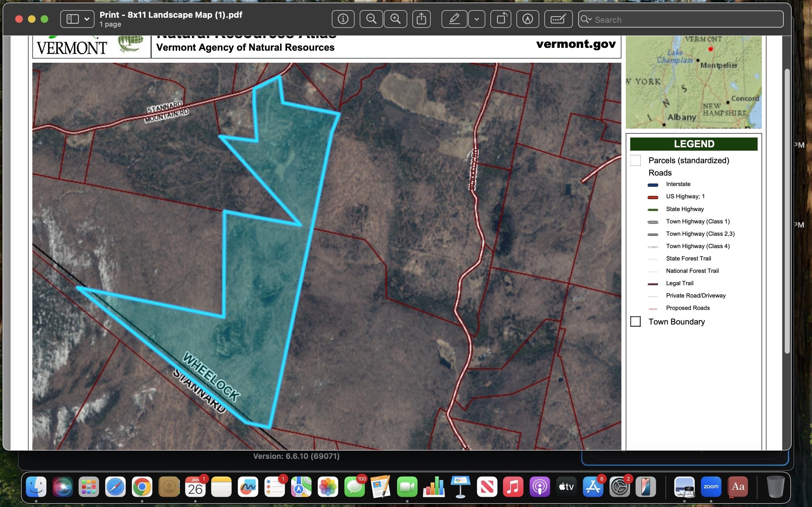Click the zoom in magnifier button
The height and width of the screenshot is (507, 812).
click(x=395, y=19)
